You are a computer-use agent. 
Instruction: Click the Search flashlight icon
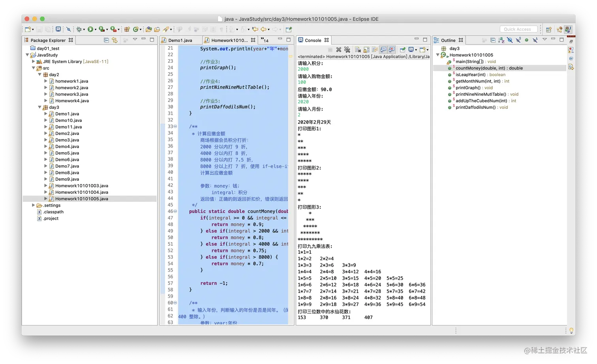166,29
